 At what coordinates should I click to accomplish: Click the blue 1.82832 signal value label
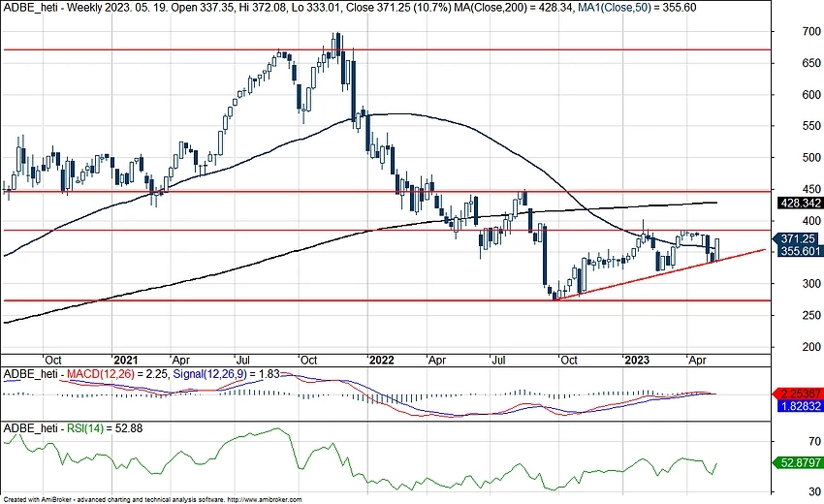point(801,405)
